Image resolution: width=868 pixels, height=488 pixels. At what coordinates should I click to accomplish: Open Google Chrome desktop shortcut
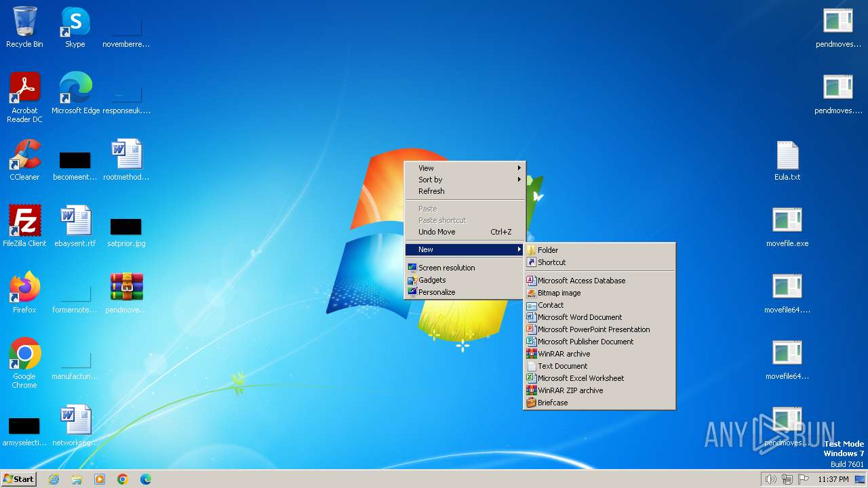[x=24, y=363]
